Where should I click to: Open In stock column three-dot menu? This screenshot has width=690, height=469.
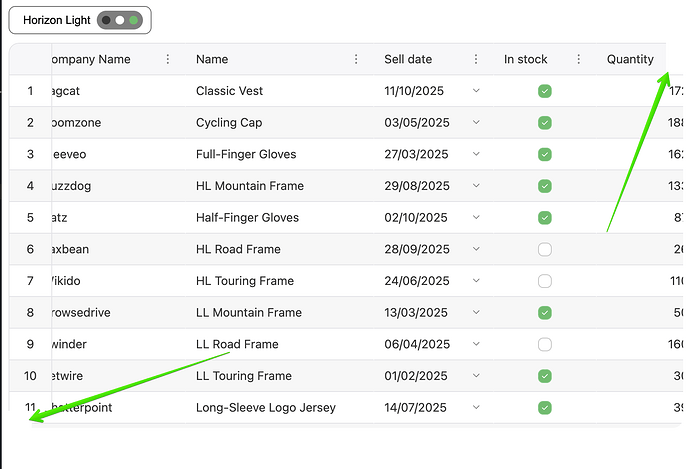click(x=578, y=59)
